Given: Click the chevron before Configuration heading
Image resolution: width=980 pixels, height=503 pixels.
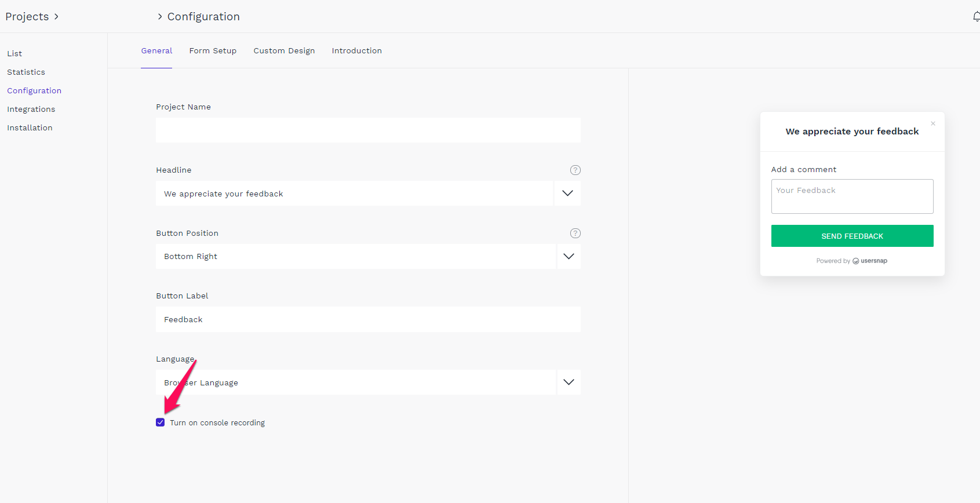Looking at the screenshot, I should 160,17.
